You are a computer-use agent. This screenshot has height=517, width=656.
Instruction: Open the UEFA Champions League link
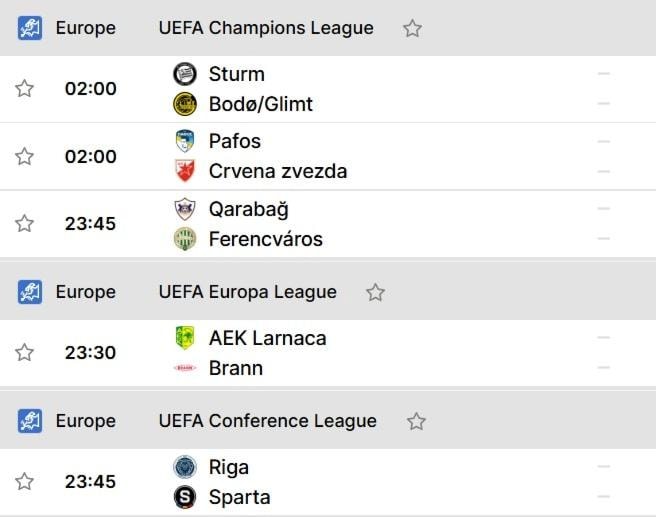click(x=266, y=28)
